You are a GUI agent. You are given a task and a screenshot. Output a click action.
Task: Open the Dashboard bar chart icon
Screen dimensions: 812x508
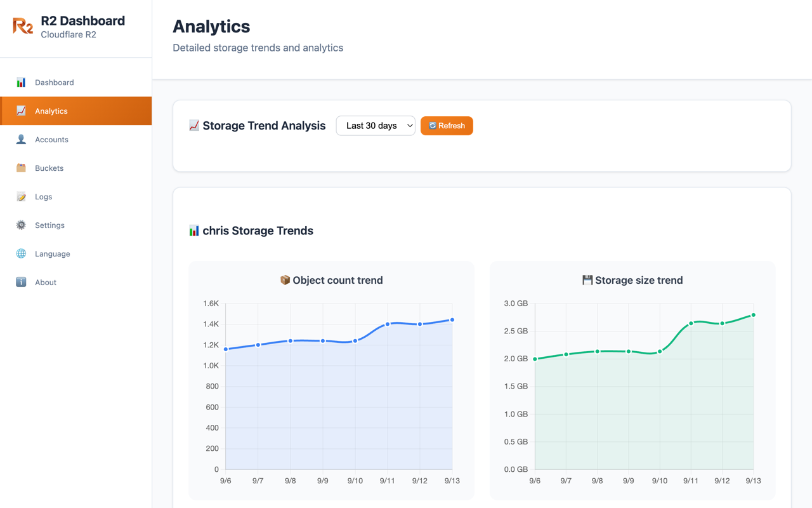[21, 82]
